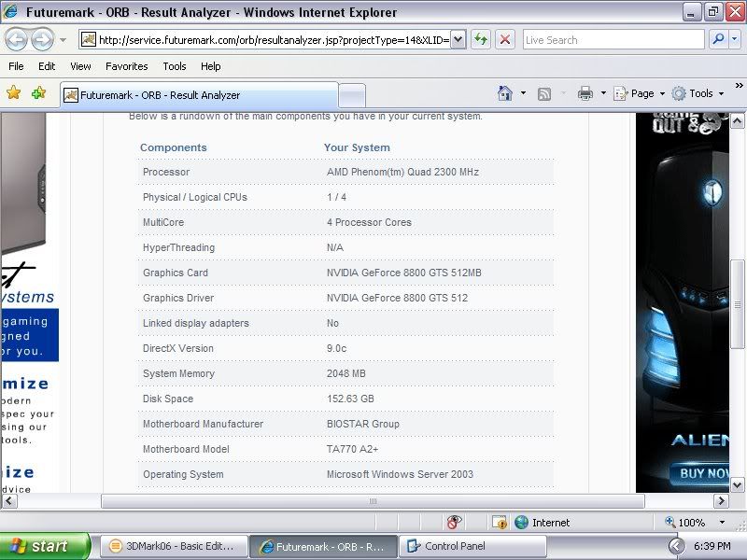Click the DirectX Version '9.0c' value
The image size is (747, 560).
click(x=336, y=348)
